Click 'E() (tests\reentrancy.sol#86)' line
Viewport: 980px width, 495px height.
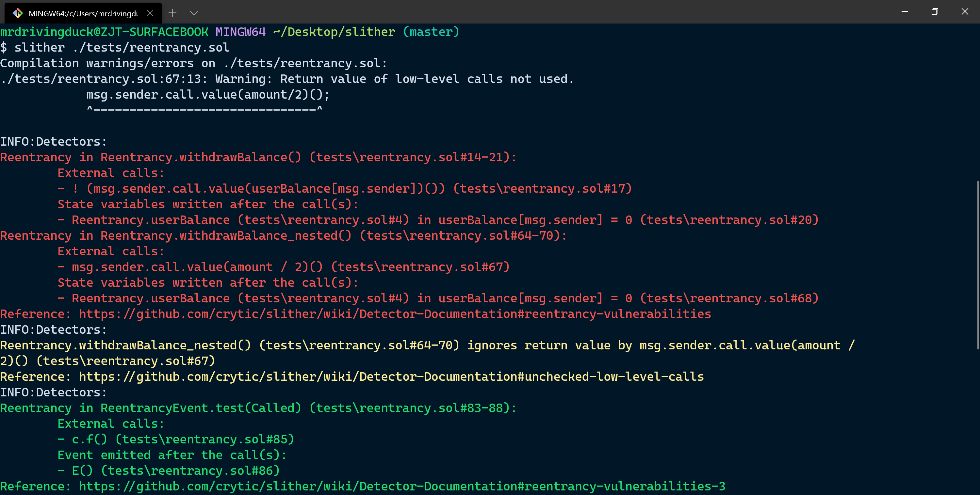[x=169, y=471]
